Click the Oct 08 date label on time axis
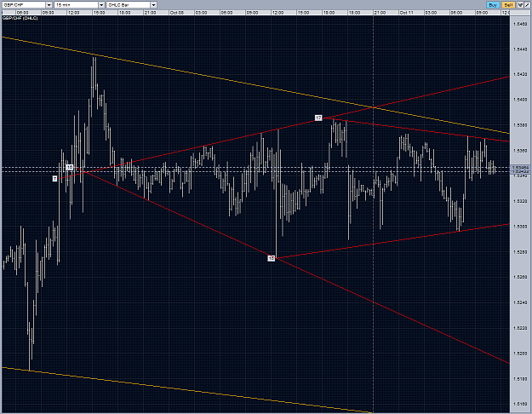532x414 pixels. pos(177,13)
